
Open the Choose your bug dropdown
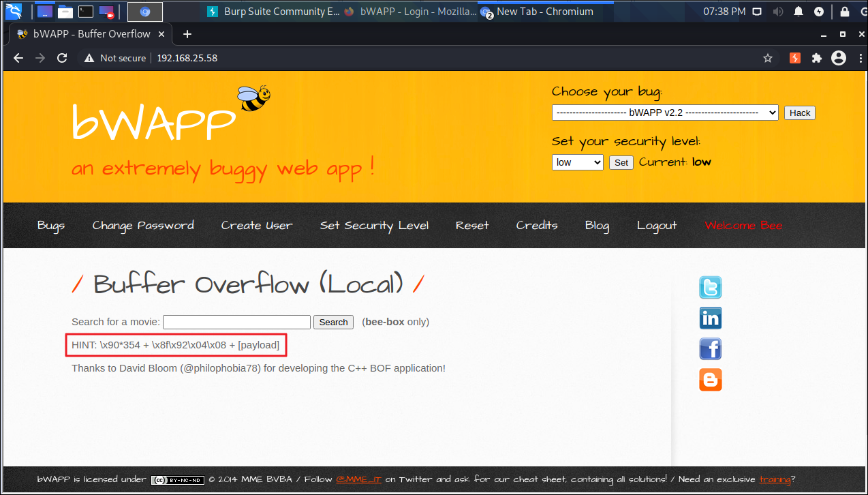point(665,112)
